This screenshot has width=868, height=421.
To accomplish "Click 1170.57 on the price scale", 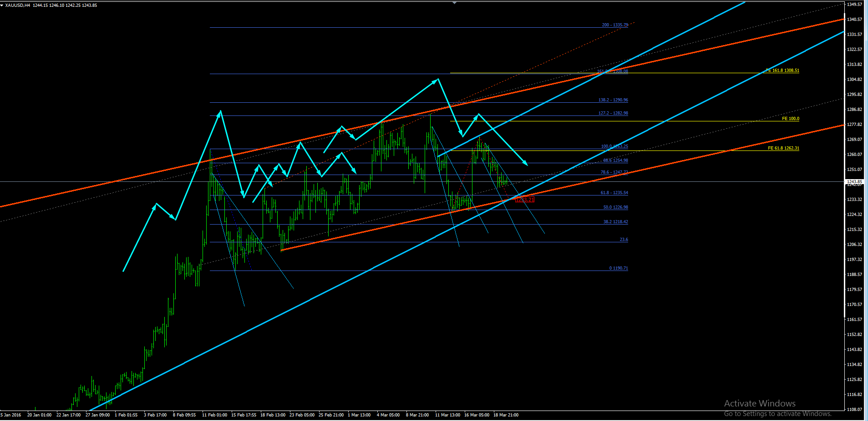I will click(x=854, y=305).
